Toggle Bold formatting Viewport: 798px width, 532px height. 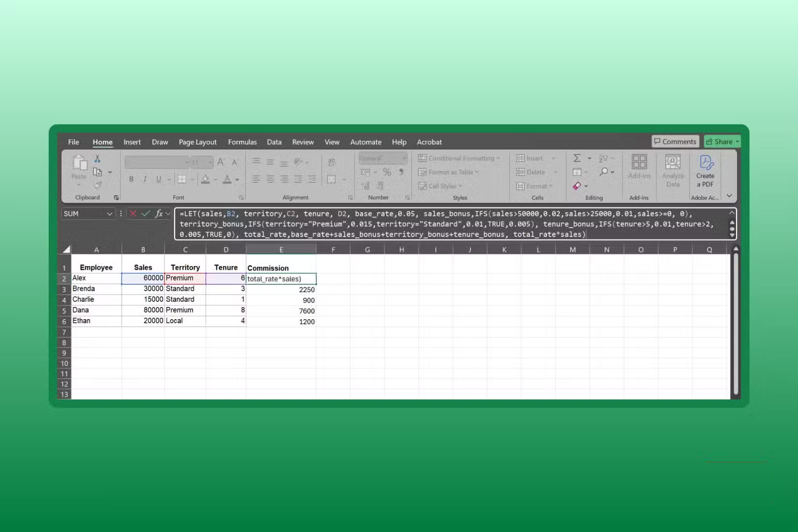pyautogui.click(x=131, y=179)
